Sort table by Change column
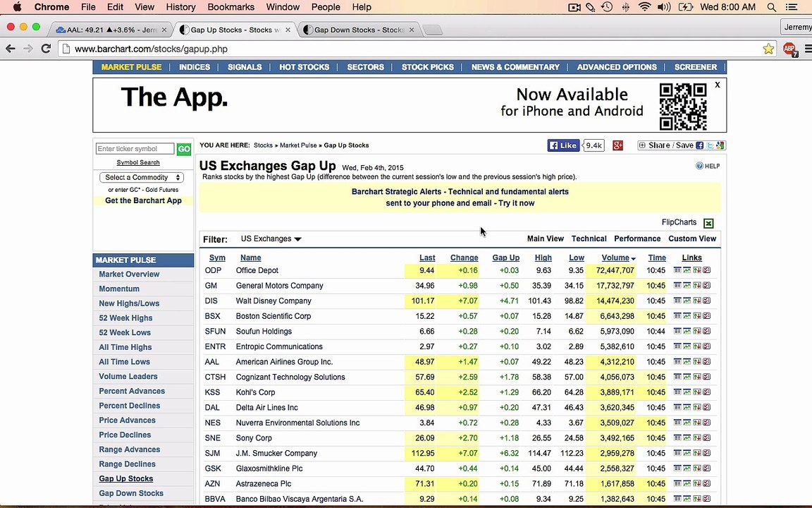The width and height of the screenshot is (812, 508). [464, 258]
